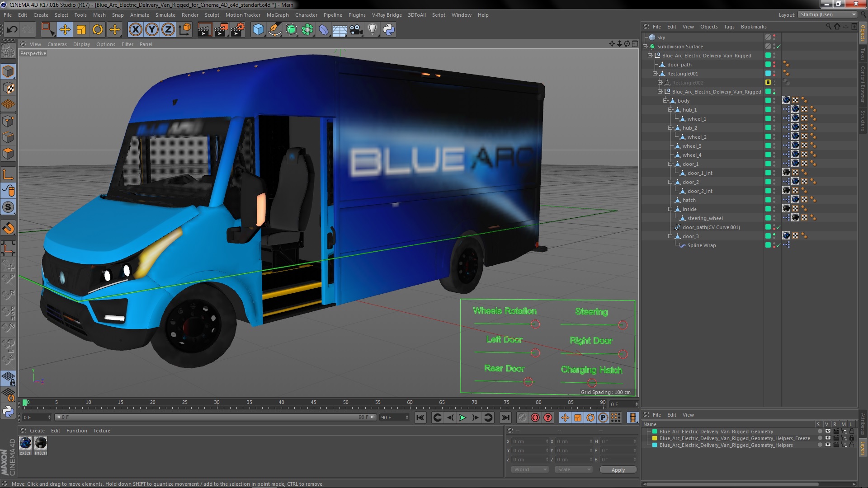Viewport: 868px width, 488px height.
Task: Open viewport Cameras menu
Action: [57, 44]
